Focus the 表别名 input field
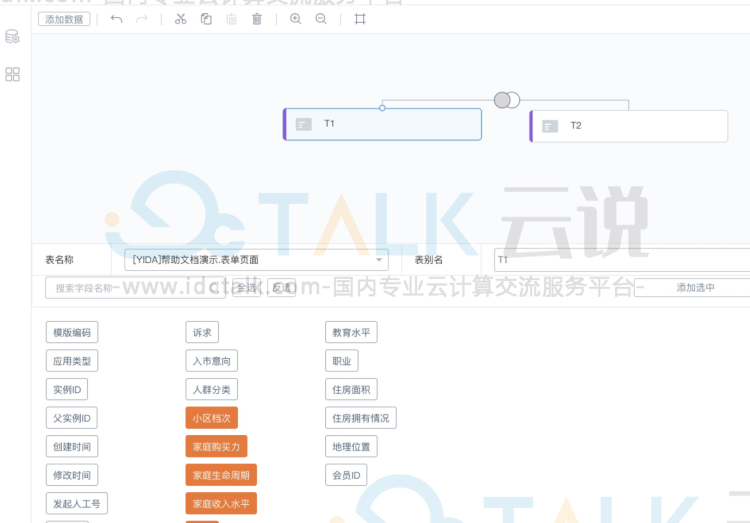The width and height of the screenshot is (750, 523). (x=622, y=260)
